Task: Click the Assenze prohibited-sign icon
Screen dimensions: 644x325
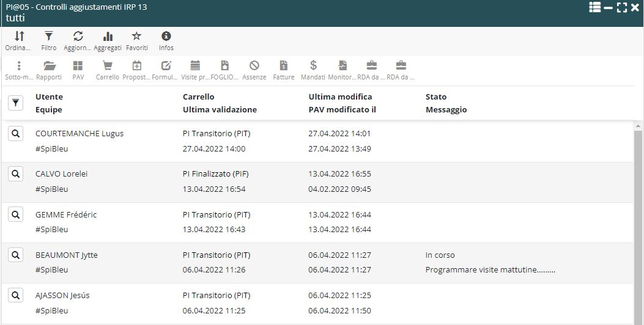Action: [x=254, y=70]
